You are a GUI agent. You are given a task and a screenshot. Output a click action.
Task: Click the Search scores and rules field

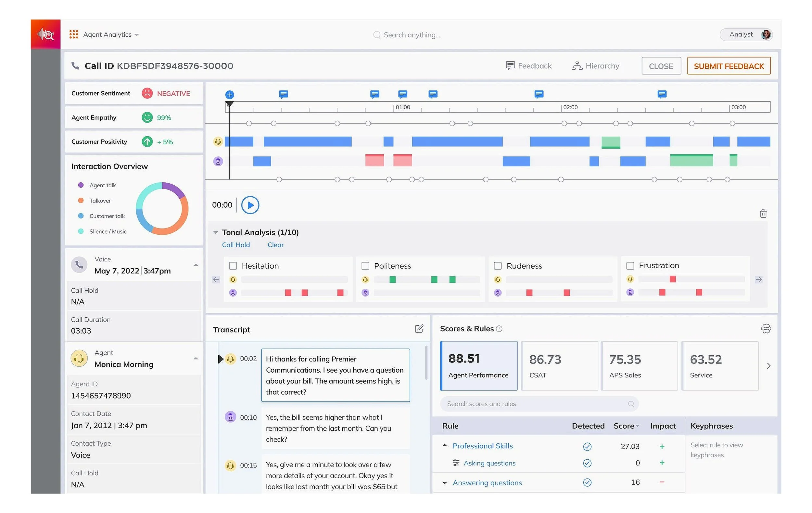pyautogui.click(x=539, y=404)
